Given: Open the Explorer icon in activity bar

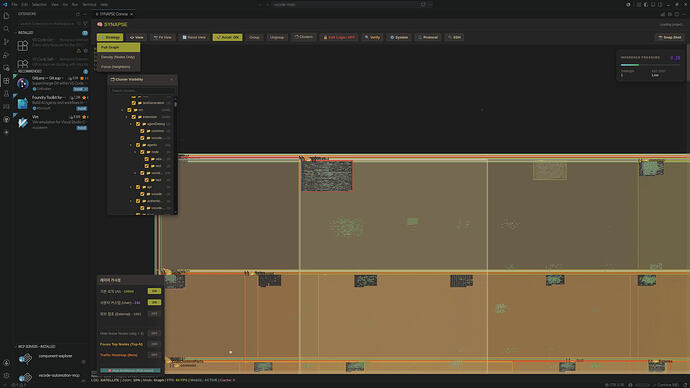Looking at the screenshot, I should tap(6, 16).
